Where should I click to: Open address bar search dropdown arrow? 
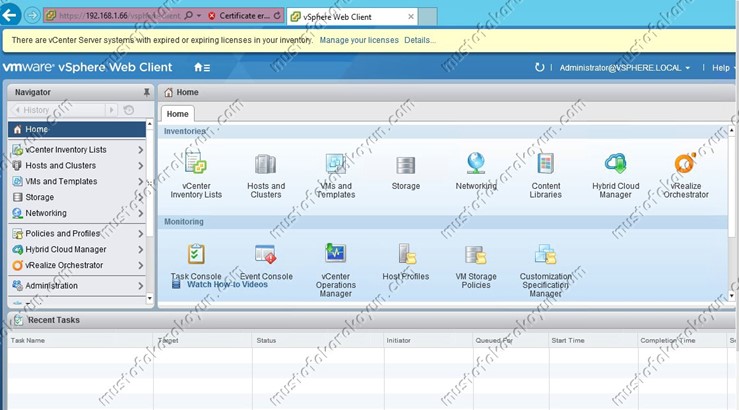point(199,16)
